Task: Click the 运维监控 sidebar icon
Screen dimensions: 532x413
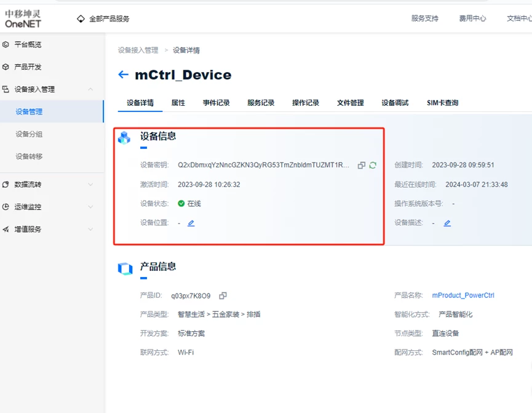Action: point(6,207)
